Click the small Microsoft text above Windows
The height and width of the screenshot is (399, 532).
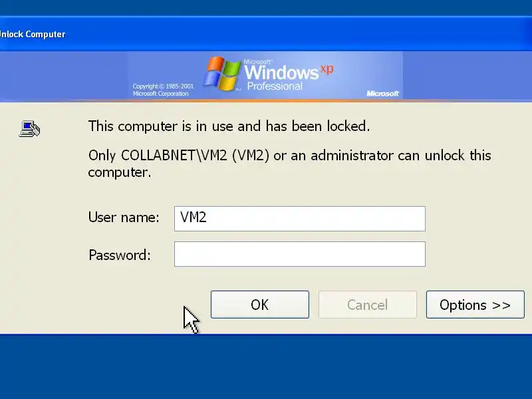pyautogui.click(x=257, y=62)
